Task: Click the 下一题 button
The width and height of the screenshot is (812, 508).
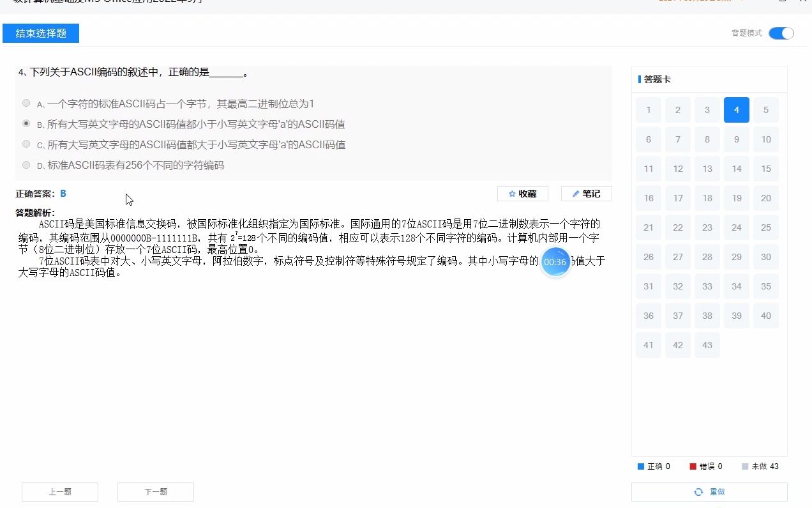Action: 155,491
